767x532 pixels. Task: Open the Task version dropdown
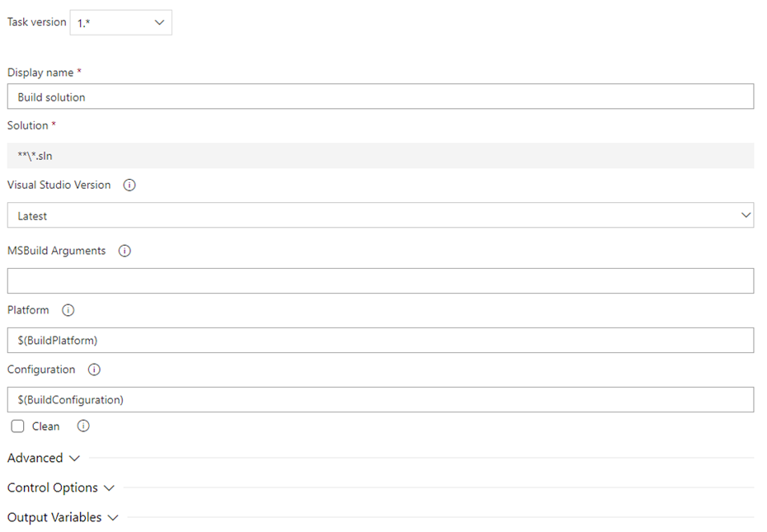click(121, 23)
